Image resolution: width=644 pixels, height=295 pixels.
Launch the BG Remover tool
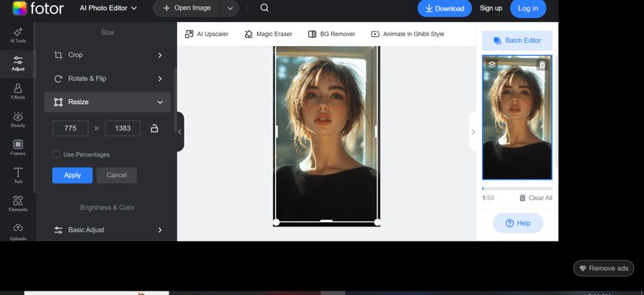point(331,34)
